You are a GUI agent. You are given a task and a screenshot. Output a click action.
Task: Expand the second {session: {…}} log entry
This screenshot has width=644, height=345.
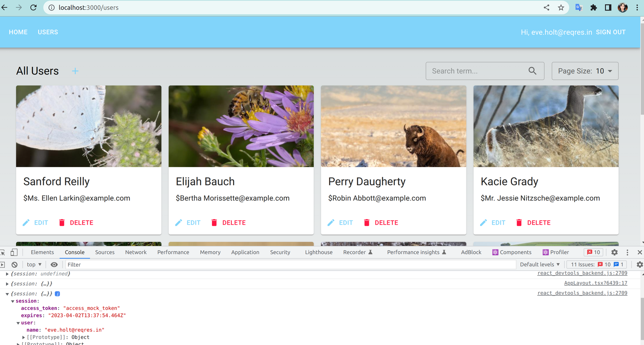(7, 284)
